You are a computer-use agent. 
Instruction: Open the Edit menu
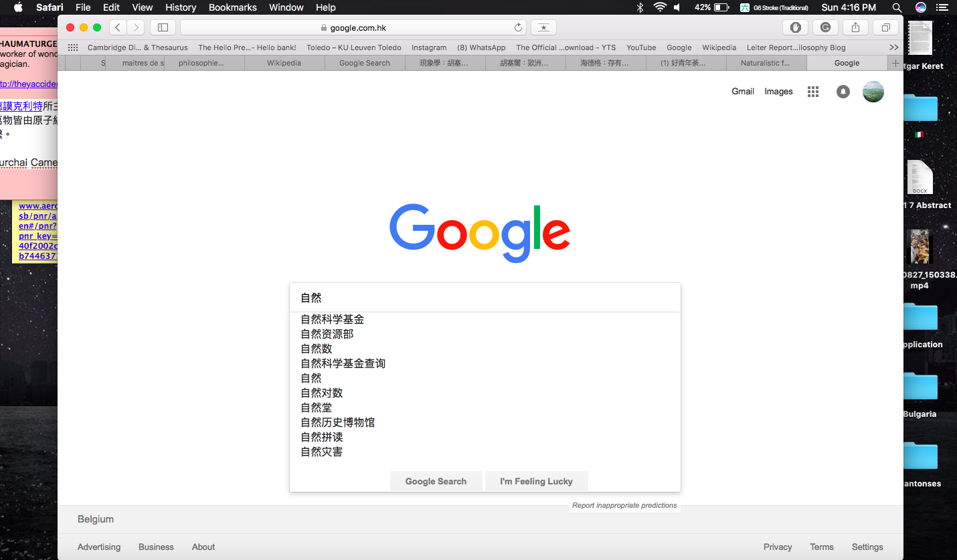(x=111, y=7)
